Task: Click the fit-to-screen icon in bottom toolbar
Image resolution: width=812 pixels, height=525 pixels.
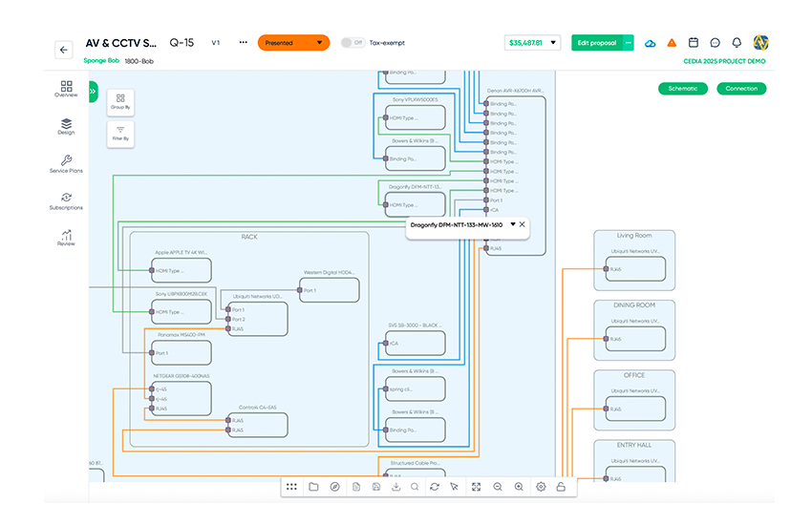Action: pyautogui.click(x=477, y=487)
